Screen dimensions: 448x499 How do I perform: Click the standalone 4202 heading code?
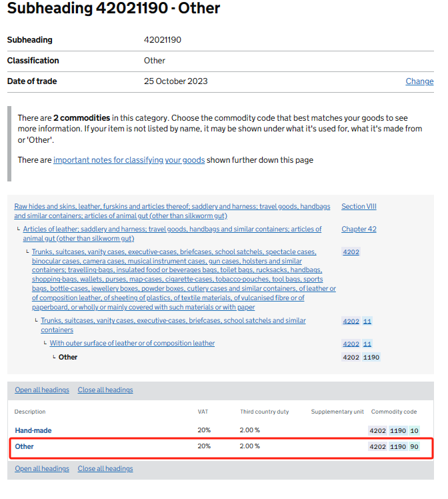(x=351, y=252)
